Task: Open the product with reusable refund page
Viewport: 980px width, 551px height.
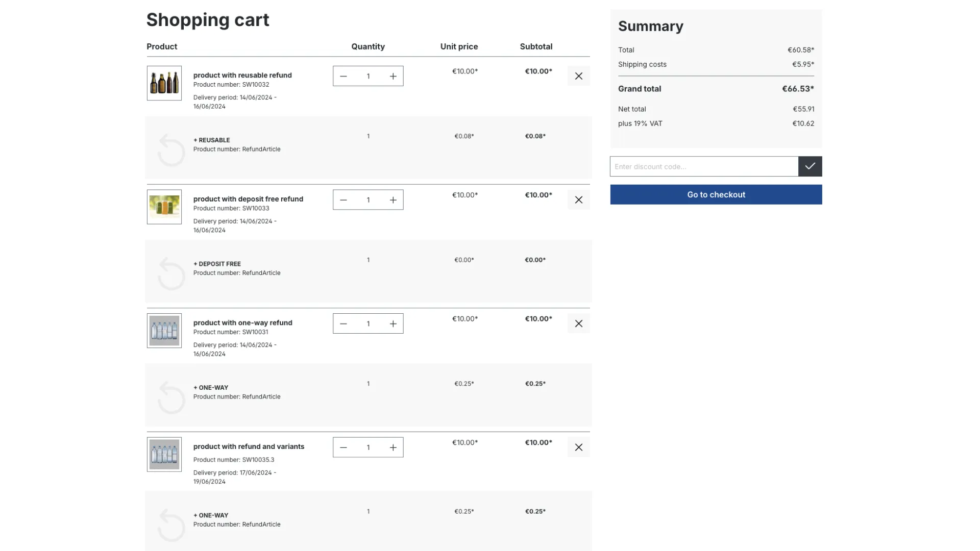Action: click(242, 75)
